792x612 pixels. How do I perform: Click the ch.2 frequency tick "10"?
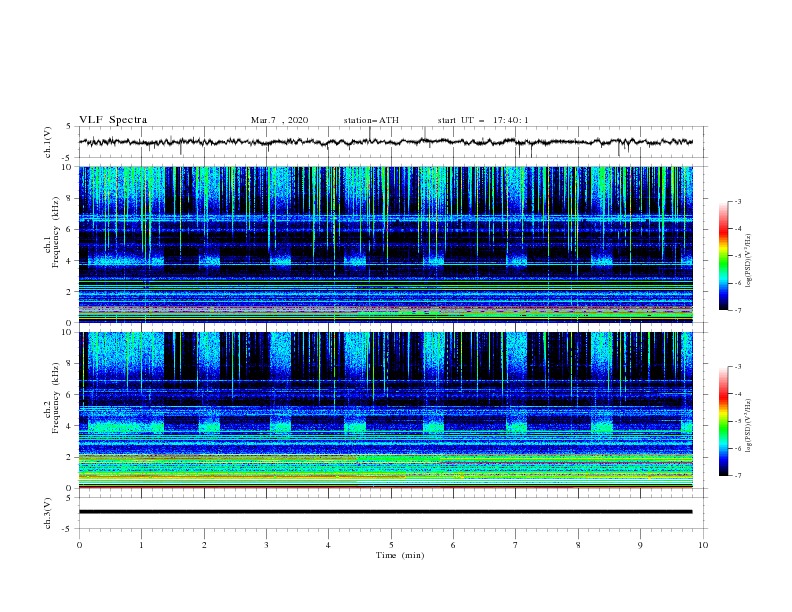coord(67,332)
